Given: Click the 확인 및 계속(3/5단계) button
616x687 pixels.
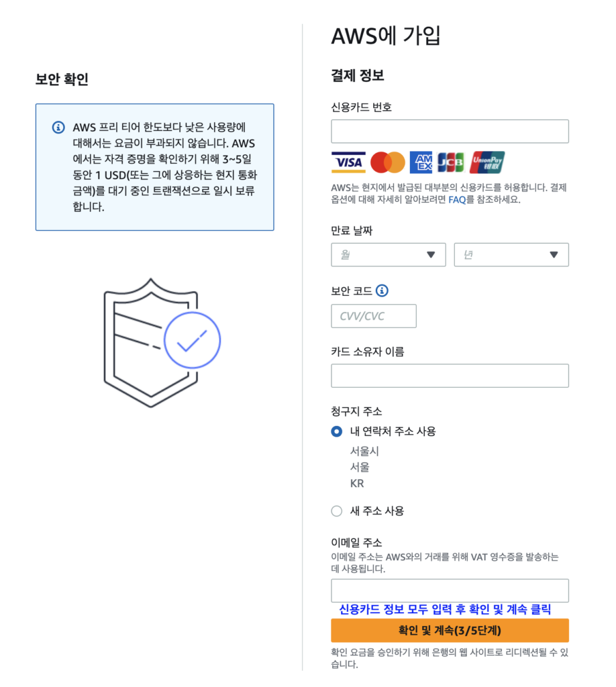Looking at the screenshot, I should tap(449, 630).
